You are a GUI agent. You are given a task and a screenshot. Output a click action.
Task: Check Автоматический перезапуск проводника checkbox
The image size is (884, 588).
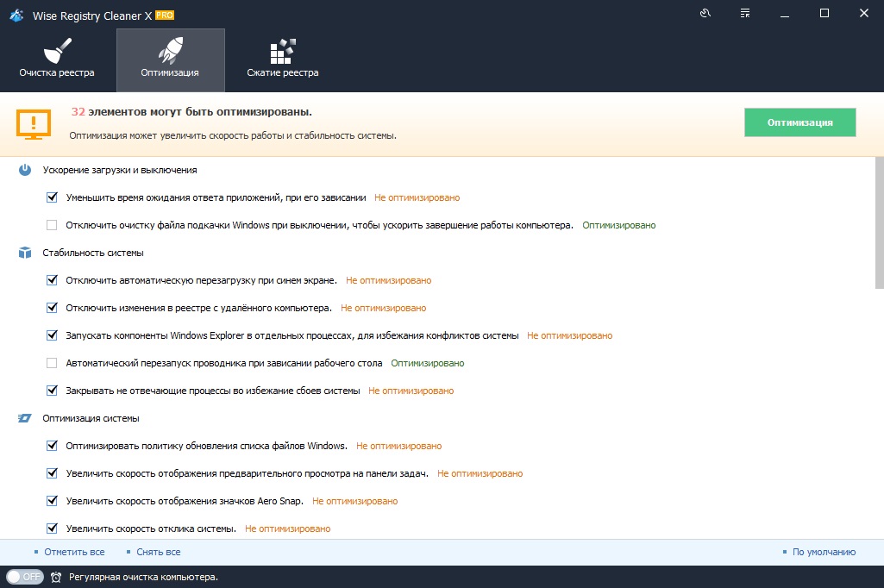52,363
